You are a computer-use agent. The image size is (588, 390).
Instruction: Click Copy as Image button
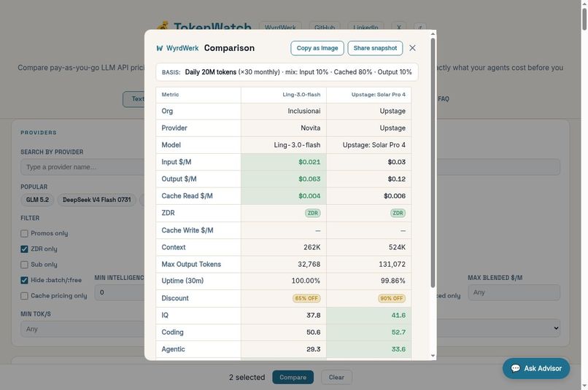317,48
